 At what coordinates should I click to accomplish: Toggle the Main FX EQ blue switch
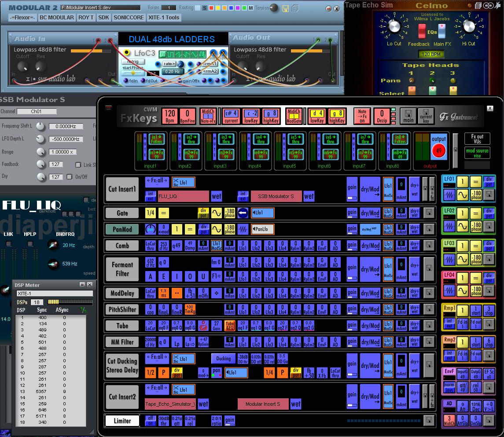pyautogui.click(x=441, y=32)
